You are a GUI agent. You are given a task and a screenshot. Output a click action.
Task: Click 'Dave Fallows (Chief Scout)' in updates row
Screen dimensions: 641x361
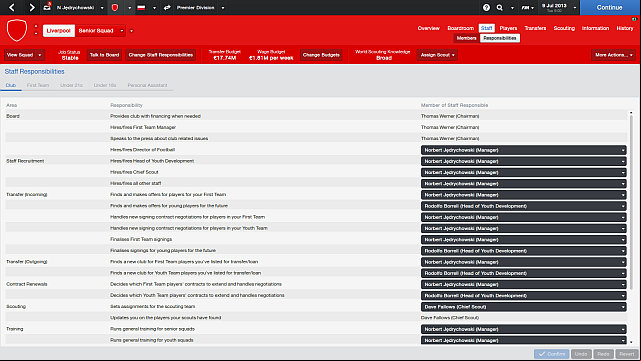click(x=450, y=318)
